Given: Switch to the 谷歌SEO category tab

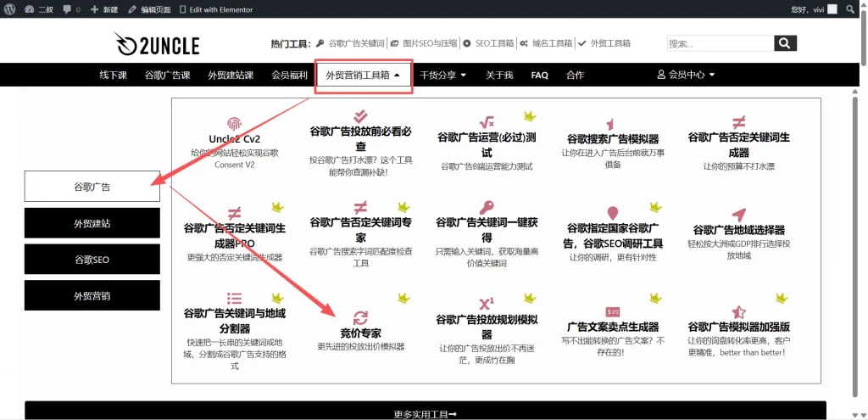Looking at the screenshot, I should click(92, 260).
